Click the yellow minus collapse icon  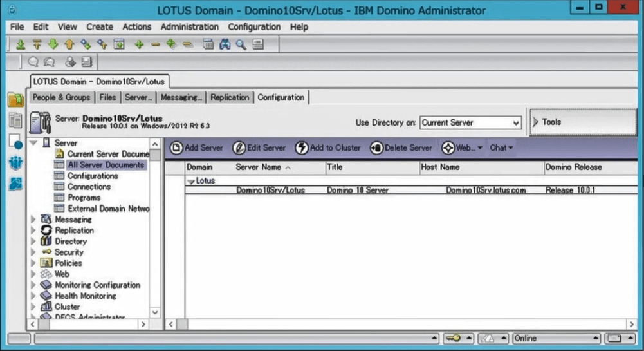pos(155,44)
